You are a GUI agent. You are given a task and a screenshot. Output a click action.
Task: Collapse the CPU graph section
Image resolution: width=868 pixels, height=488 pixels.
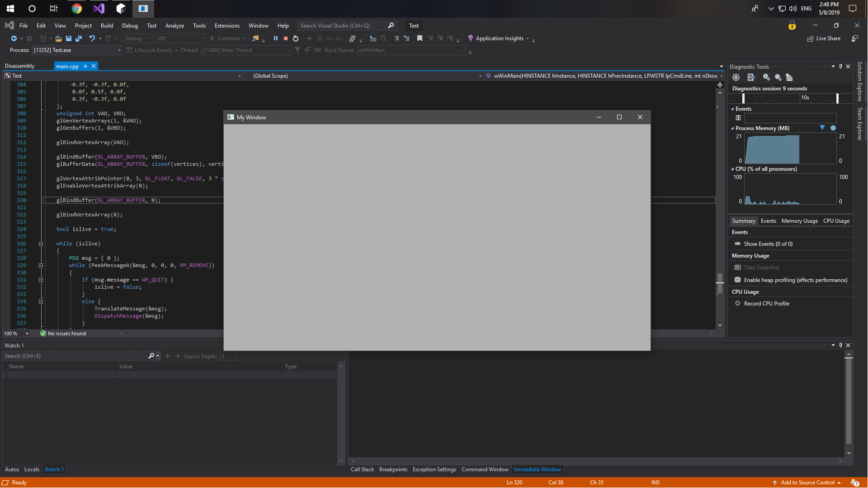tap(732, 169)
